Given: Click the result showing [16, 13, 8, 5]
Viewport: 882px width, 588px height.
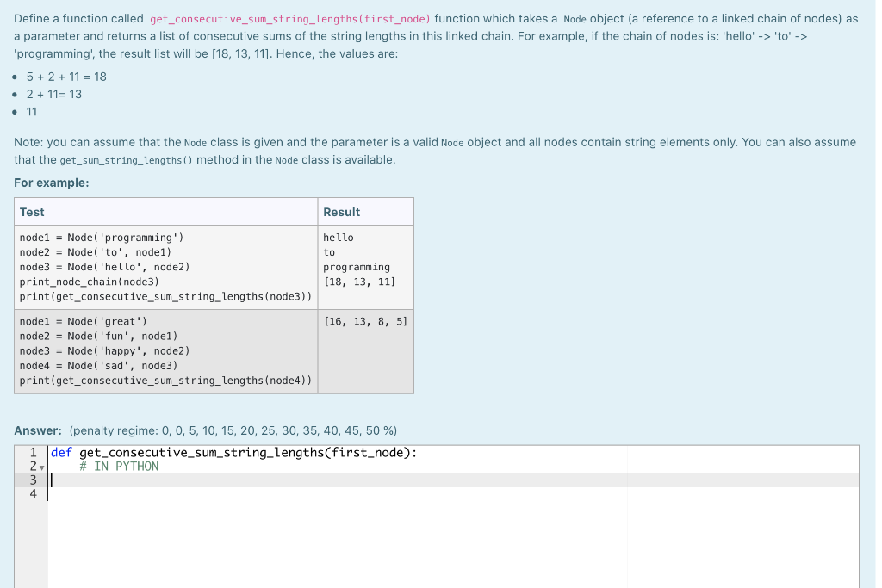Looking at the screenshot, I should [x=365, y=321].
